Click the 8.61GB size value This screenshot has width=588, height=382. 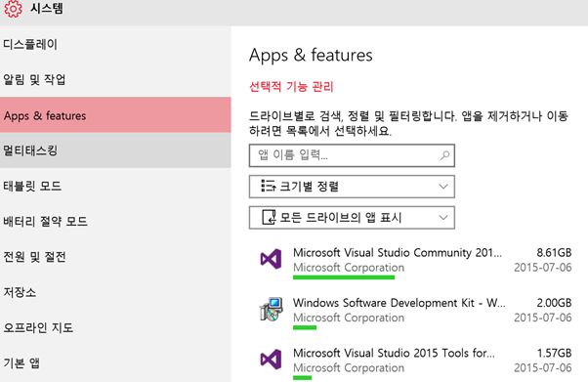554,252
